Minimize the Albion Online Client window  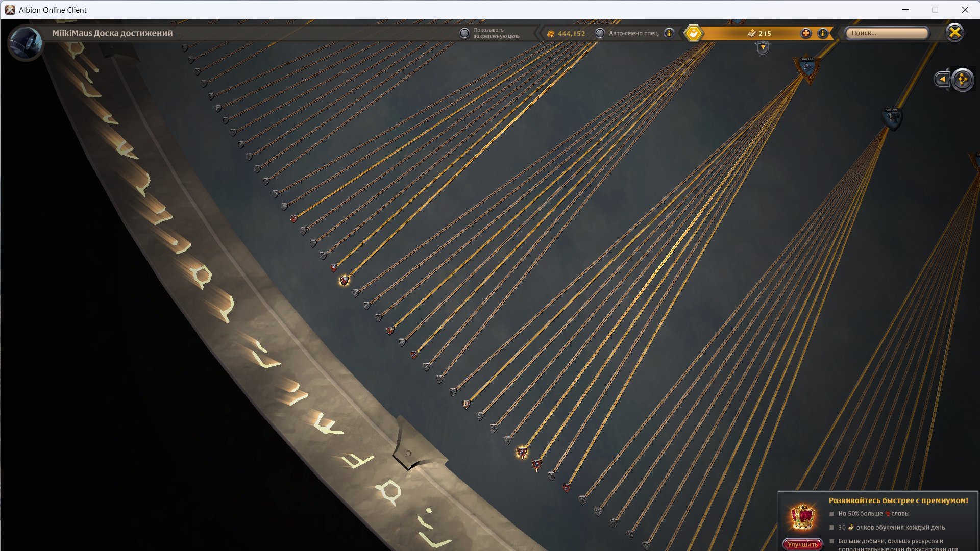905,10
